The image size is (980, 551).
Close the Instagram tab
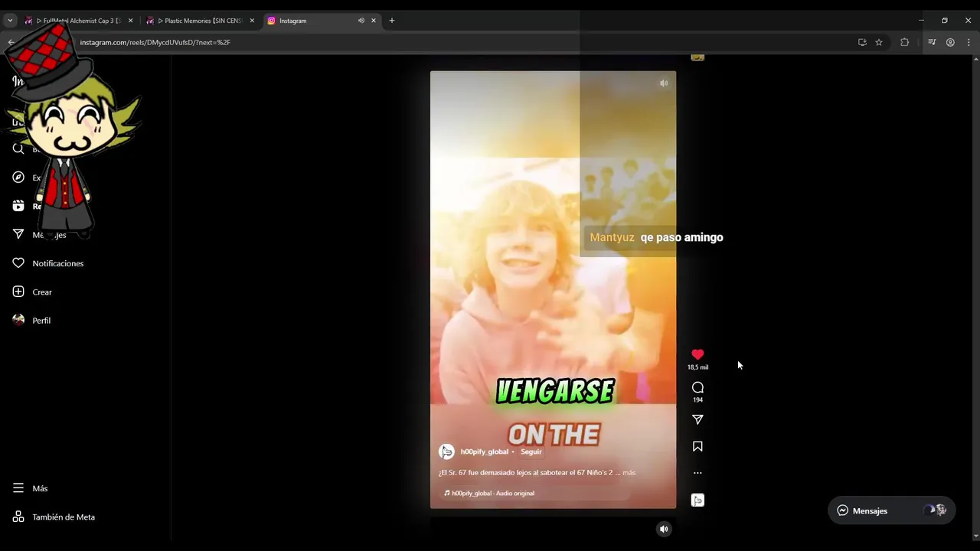point(374,21)
